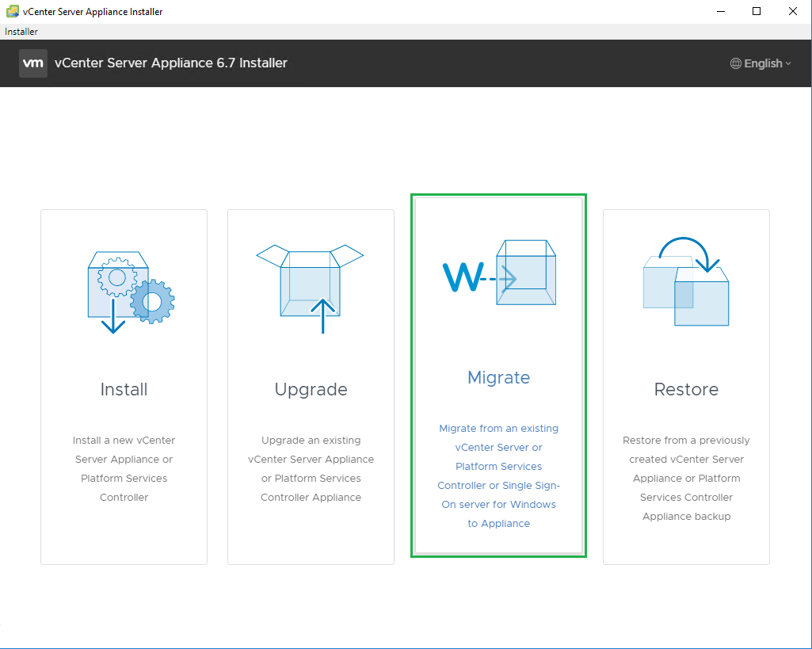Choose the Restore heading
Viewport: 812px width, 649px height.
pos(686,389)
